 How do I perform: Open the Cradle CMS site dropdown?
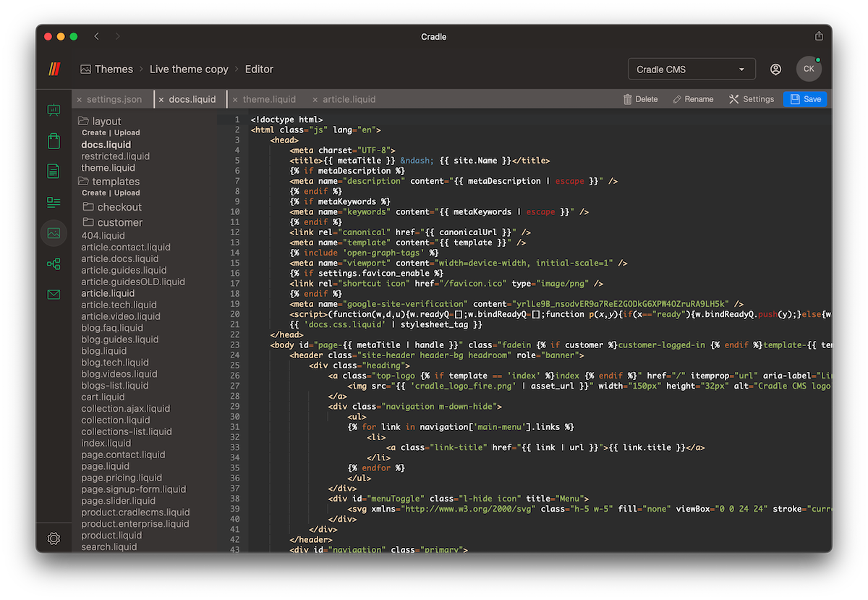pos(691,69)
